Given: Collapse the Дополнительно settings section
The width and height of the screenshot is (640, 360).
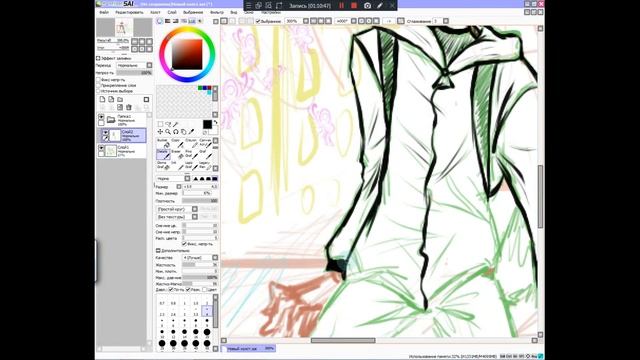Looking at the screenshot, I should tap(158, 250).
